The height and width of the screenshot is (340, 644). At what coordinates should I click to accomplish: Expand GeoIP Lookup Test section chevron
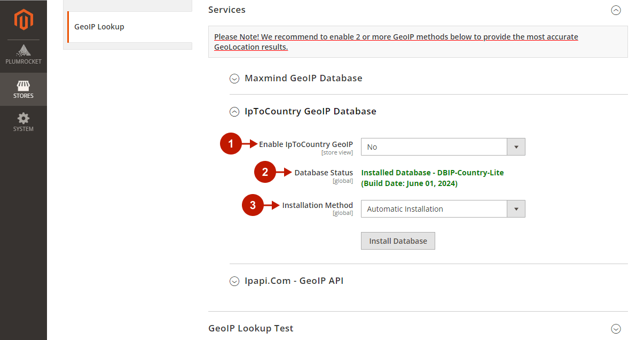(x=616, y=329)
